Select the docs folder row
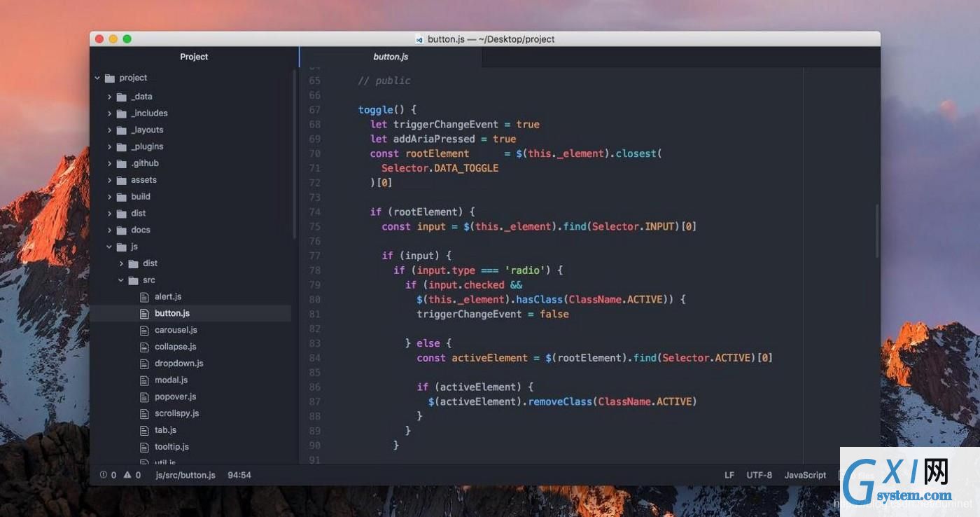Image resolution: width=980 pixels, height=517 pixels. [x=190, y=230]
